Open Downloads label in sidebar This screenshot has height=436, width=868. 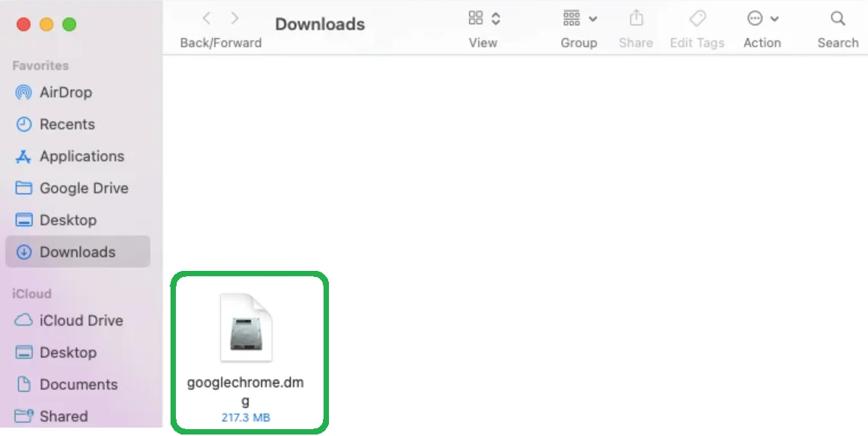coord(78,253)
